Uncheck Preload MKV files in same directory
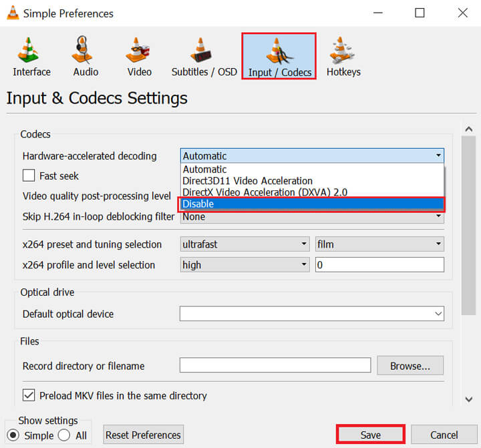 pyautogui.click(x=29, y=395)
